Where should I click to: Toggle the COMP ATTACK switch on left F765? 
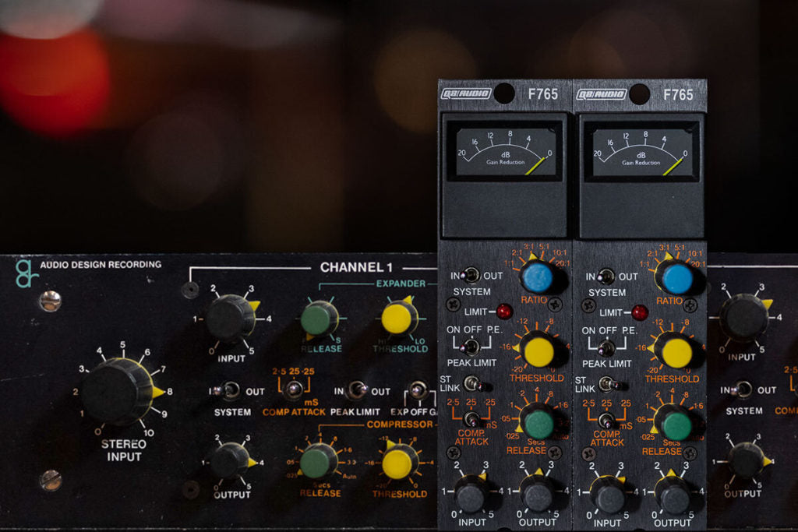coord(471,420)
